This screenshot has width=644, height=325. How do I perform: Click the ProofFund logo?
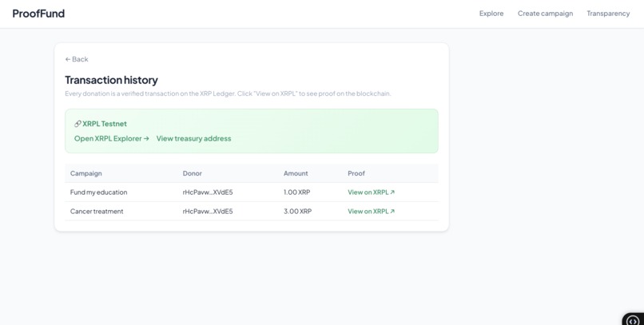pyautogui.click(x=38, y=14)
